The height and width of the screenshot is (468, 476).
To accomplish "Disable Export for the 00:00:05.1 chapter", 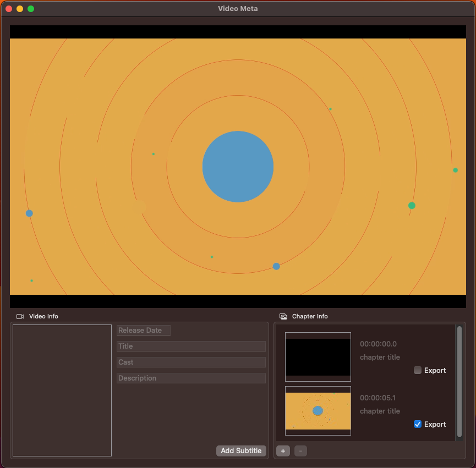I will (x=417, y=424).
